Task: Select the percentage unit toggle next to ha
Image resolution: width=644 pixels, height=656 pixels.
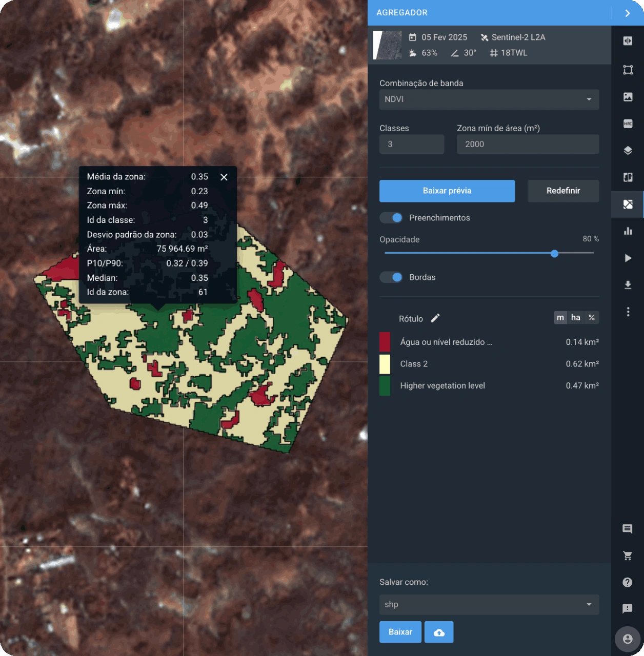Action: pyautogui.click(x=592, y=318)
